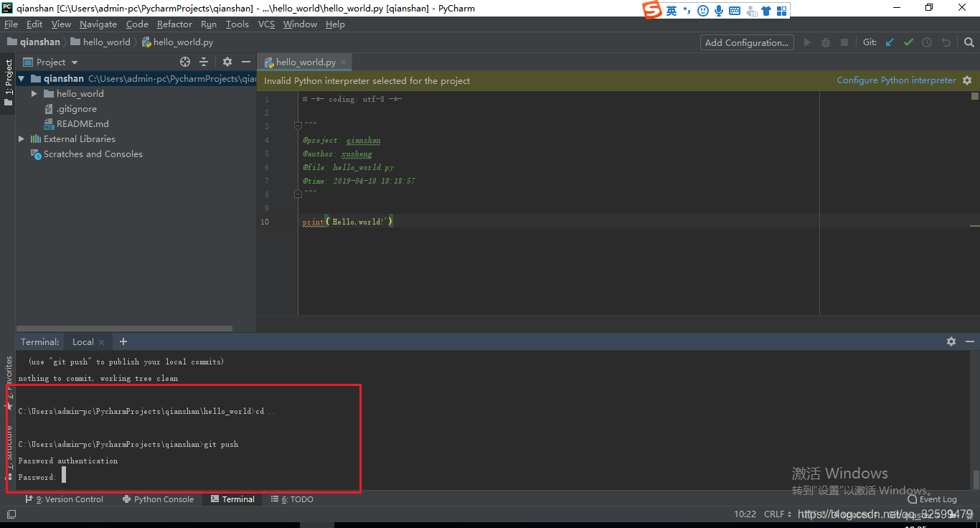This screenshot has width=980, height=528.
Task: Open Git Show History clock icon
Action: [927, 42]
